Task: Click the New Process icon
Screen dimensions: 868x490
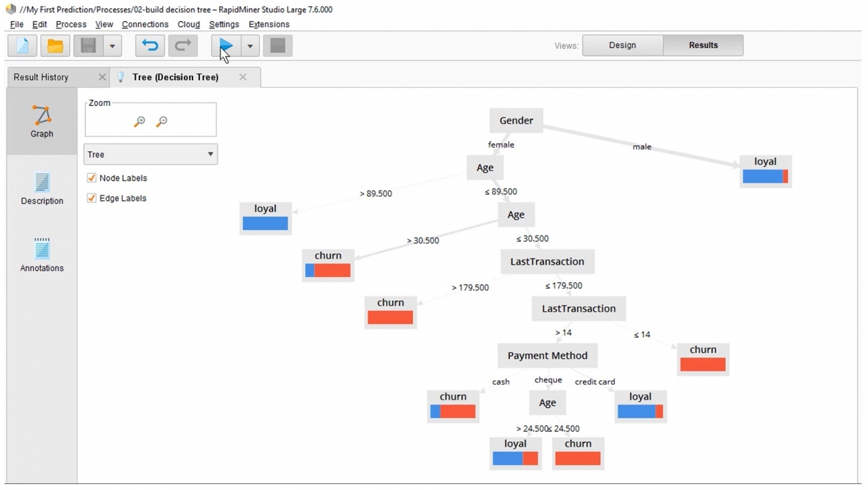Action: pos(22,45)
